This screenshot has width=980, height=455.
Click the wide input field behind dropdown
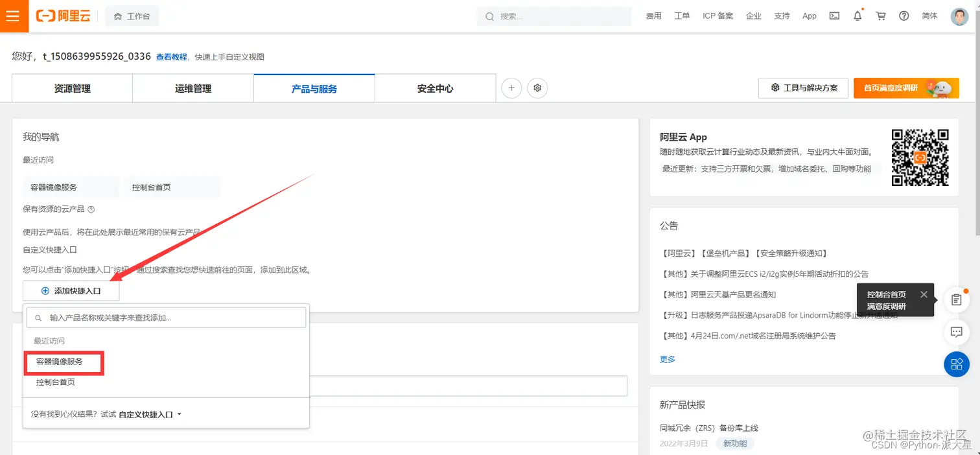468,386
